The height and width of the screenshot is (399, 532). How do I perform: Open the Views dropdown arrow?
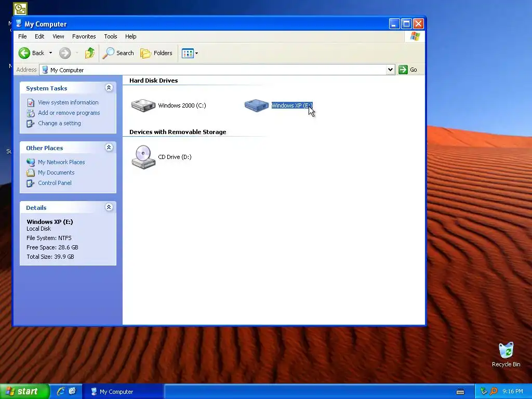[196, 54]
